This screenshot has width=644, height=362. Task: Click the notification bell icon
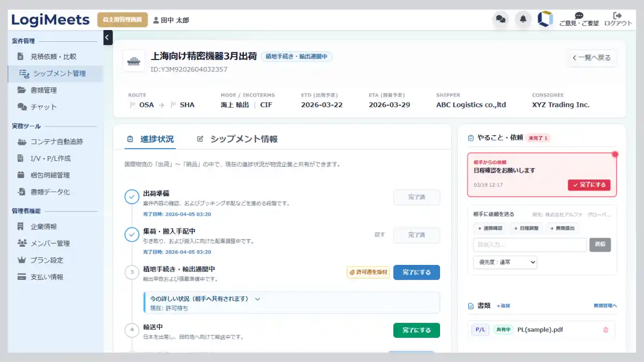(523, 19)
